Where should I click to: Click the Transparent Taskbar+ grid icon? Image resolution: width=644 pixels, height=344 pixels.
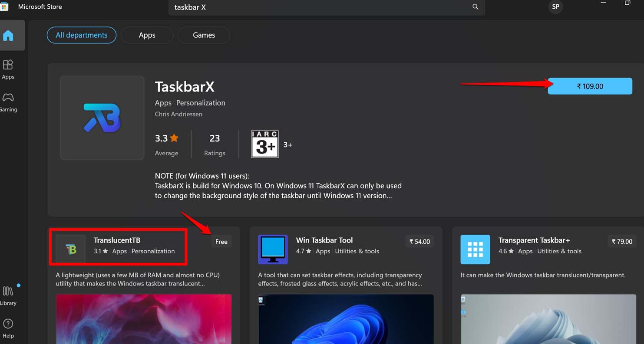[475, 249]
